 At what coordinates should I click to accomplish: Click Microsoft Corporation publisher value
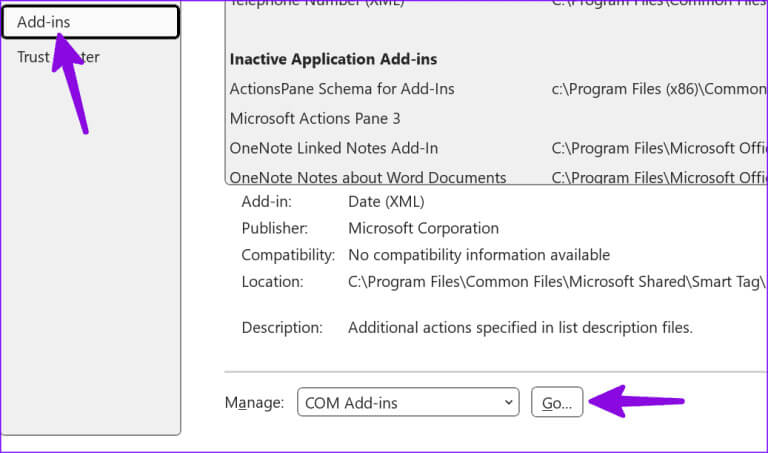pos(423,228)
